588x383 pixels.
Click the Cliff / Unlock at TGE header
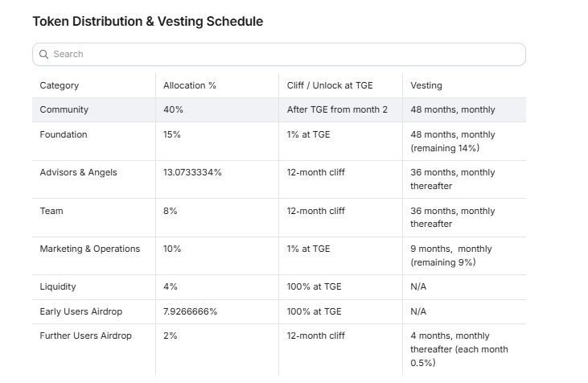click(x=330, y=85)
